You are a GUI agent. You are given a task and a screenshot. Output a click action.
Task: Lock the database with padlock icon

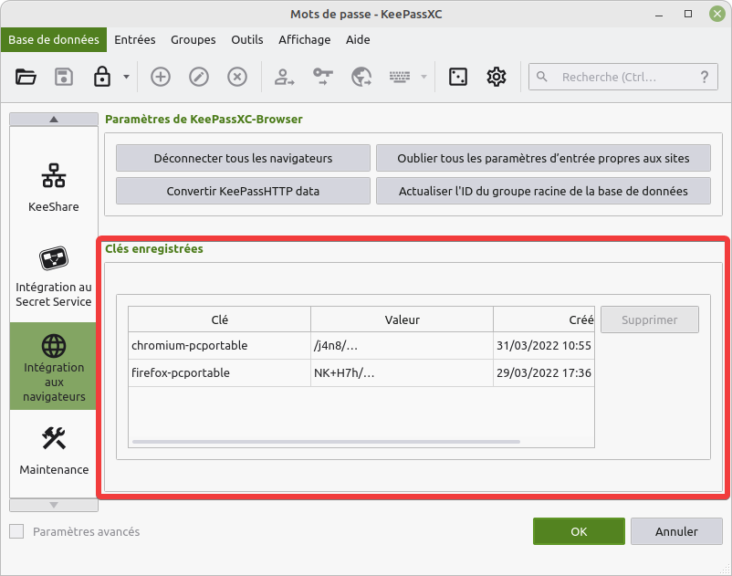click(102, 77)
